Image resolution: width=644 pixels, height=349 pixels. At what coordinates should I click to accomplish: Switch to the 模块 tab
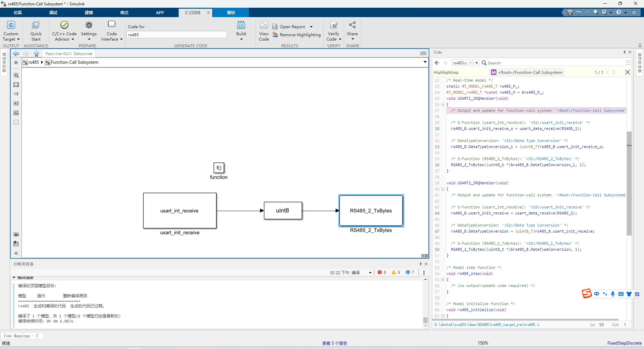coord(231,12)
